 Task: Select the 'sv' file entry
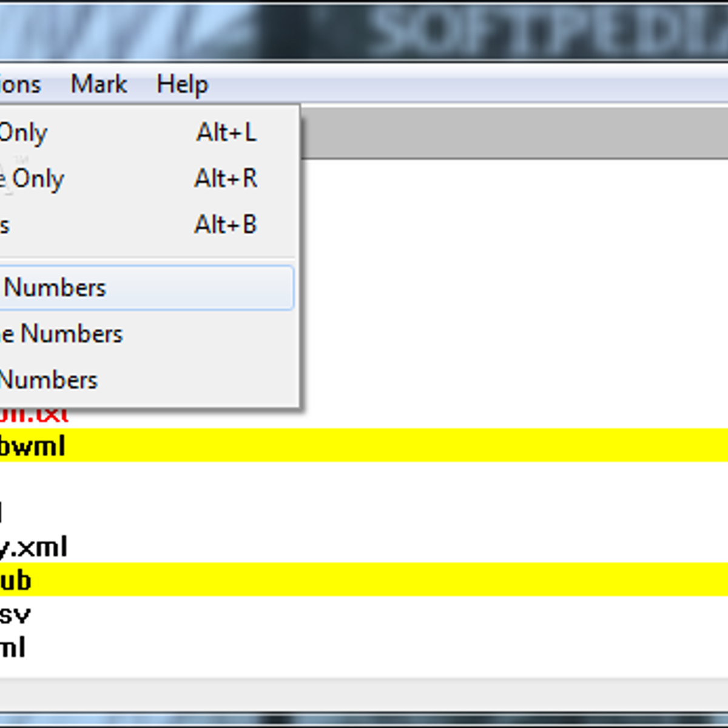(18, 614)
